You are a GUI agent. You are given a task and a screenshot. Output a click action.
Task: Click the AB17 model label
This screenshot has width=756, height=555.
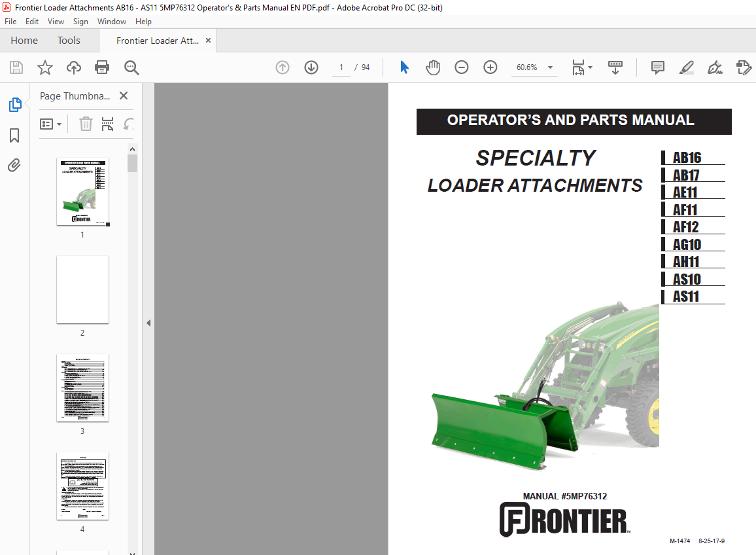pyautogui.click(x=685, y=175)
